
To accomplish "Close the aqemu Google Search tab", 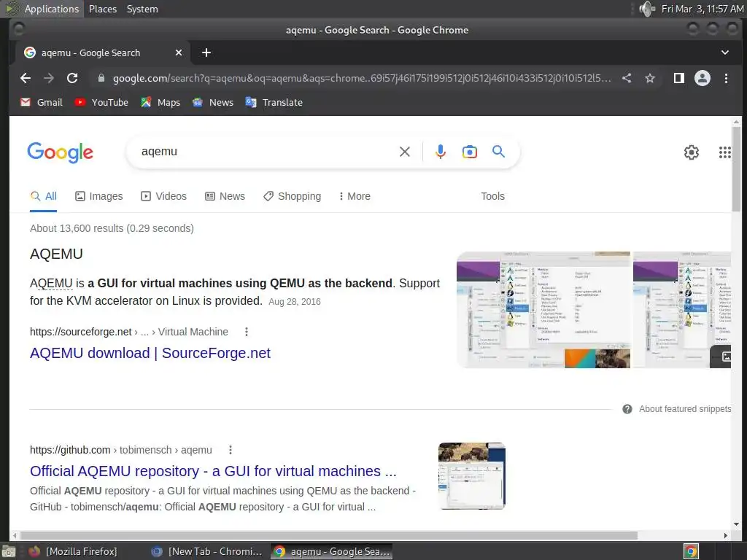I will coord(179,52).
